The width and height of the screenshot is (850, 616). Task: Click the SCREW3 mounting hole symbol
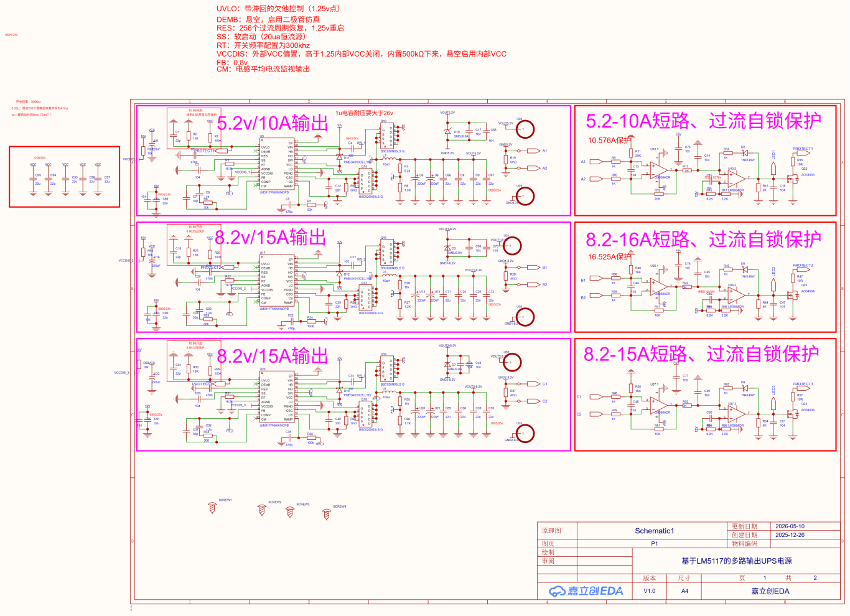tap(290, 512)
